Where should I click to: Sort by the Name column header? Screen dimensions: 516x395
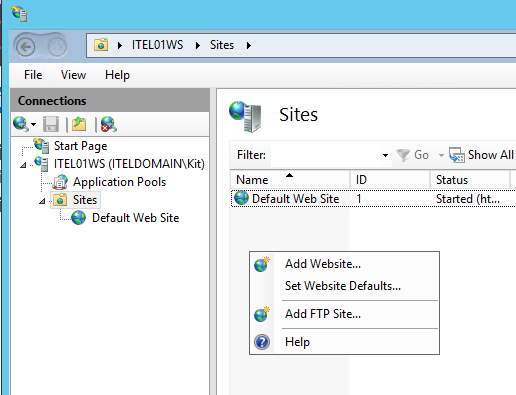[x=290, y=180]
